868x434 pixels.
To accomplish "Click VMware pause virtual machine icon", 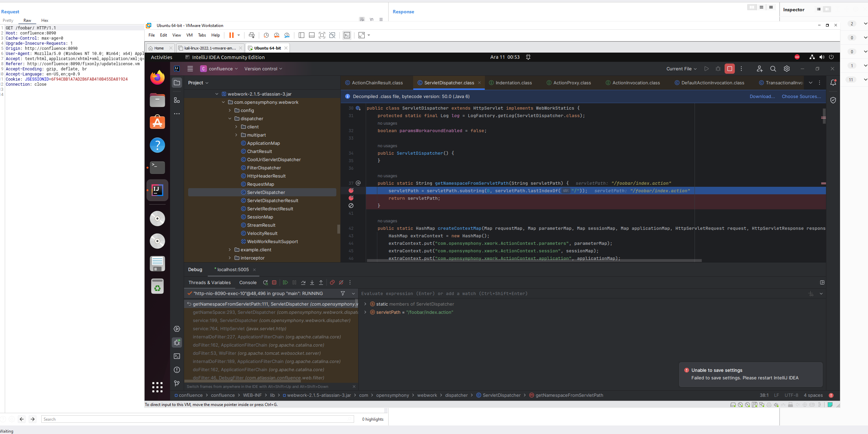I will tap(231, 35).
